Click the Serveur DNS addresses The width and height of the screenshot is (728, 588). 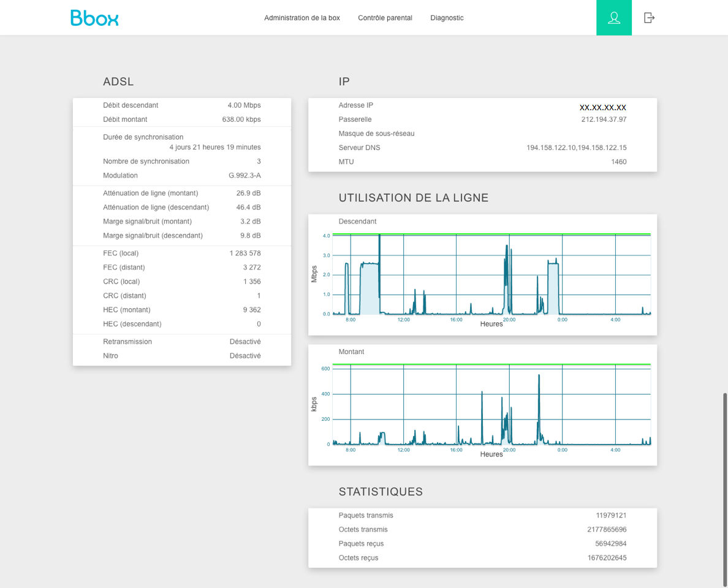pyautogui.click(x=576, y=148)
